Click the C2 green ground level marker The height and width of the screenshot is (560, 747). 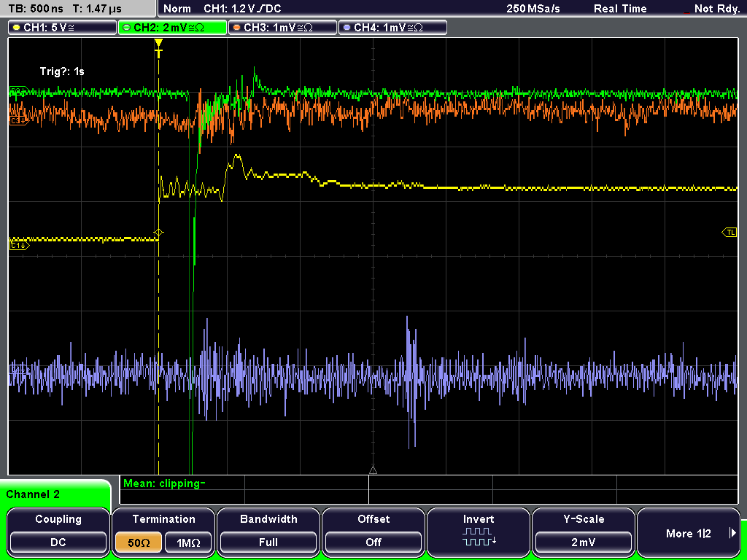[x=19, y=90]
